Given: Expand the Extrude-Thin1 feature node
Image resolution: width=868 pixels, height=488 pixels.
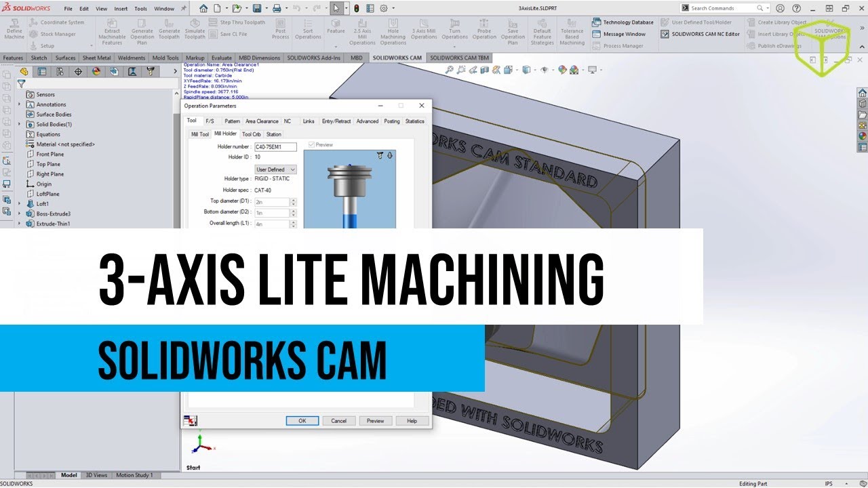Looking at the screenshot, I should tap(19, 224).
